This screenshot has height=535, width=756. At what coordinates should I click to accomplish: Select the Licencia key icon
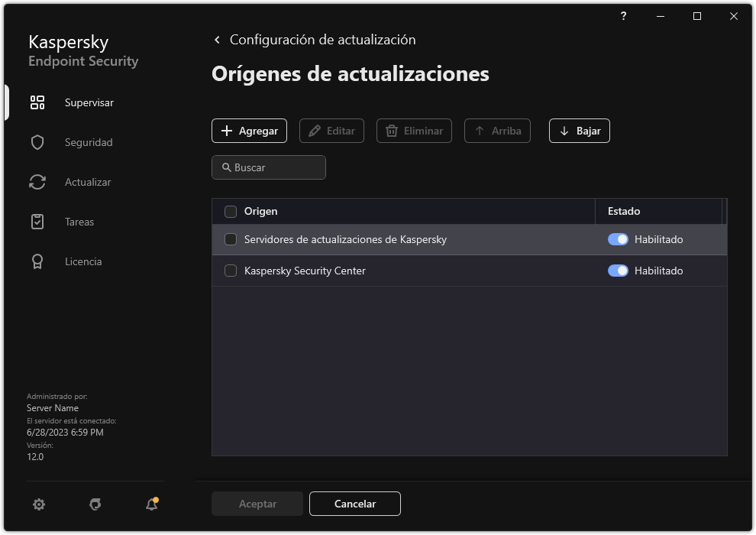click(x=37, y=261)
